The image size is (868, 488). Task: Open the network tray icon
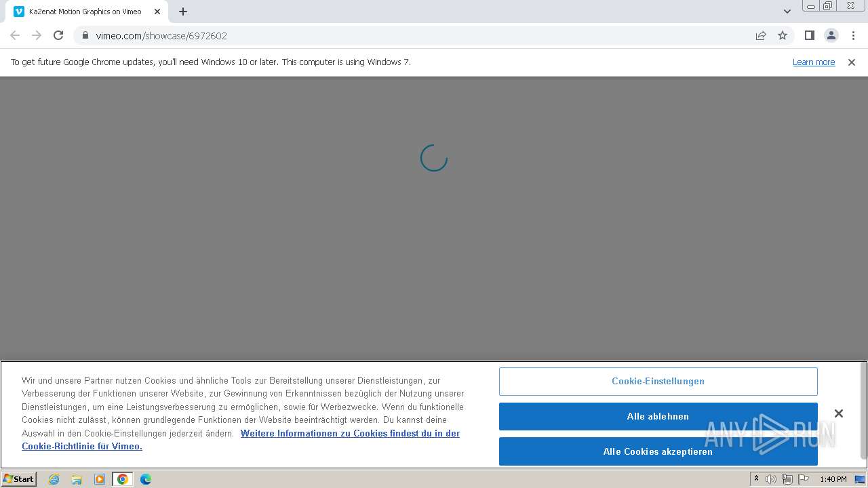[787, 479]
